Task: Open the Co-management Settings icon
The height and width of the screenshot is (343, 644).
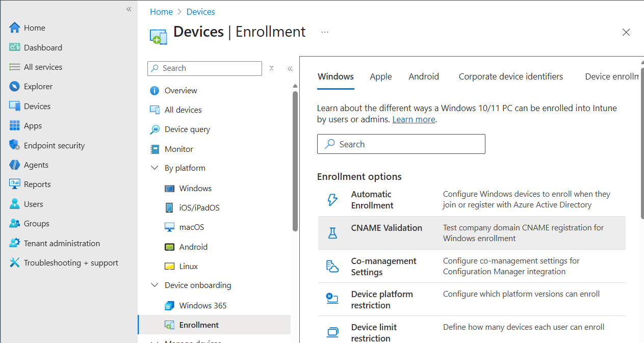Action: (x=332, y=266)
